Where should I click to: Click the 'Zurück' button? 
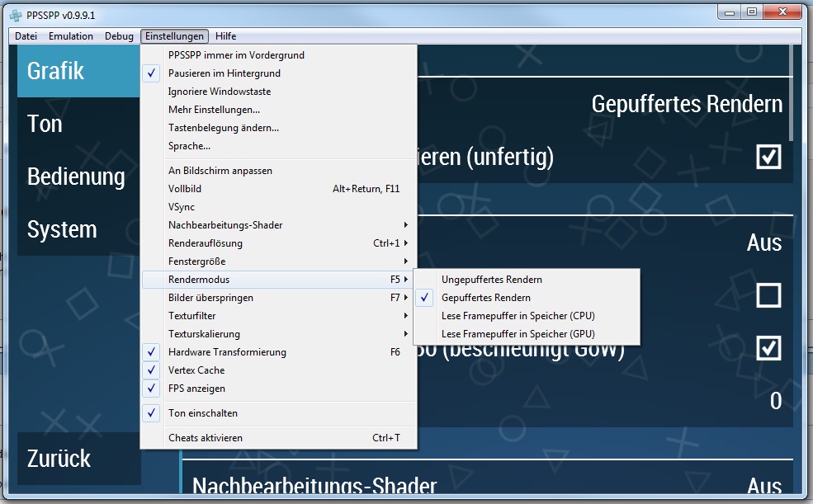click(59, 459)
